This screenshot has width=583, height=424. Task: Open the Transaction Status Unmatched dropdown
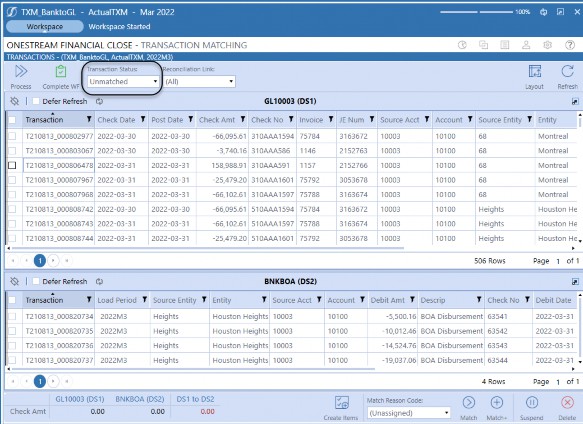[x=123, y=81]
